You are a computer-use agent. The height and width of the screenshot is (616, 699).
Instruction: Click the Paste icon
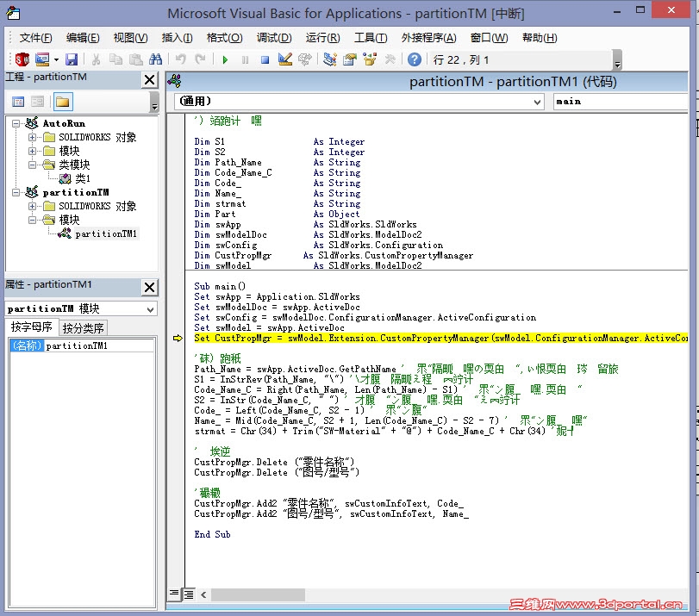tap(136, 59)
